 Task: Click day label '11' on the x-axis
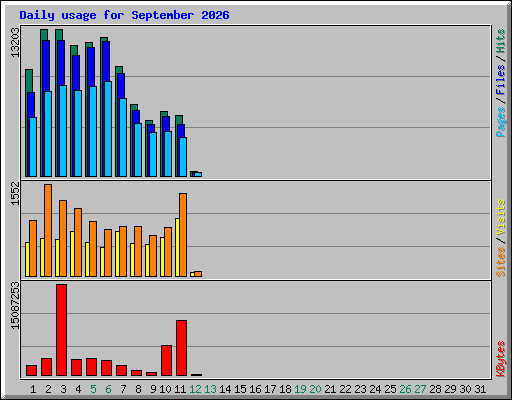pyautogui.click(x=180, y=389)
